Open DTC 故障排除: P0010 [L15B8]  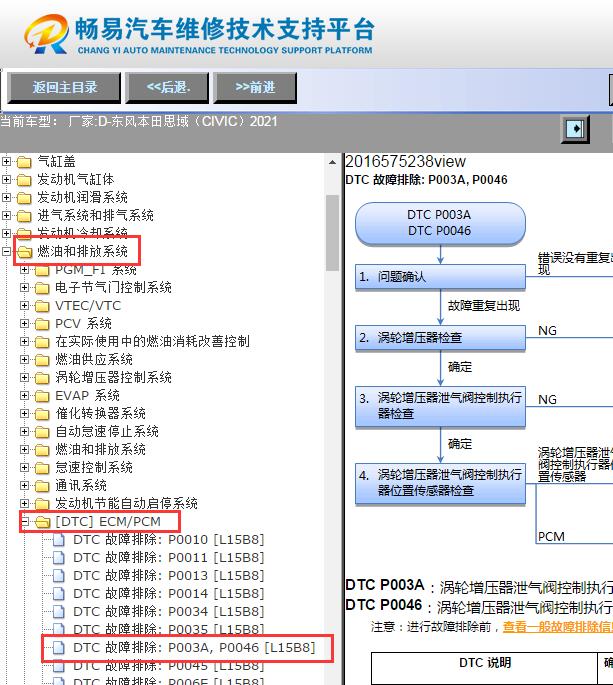coord(169,540)
